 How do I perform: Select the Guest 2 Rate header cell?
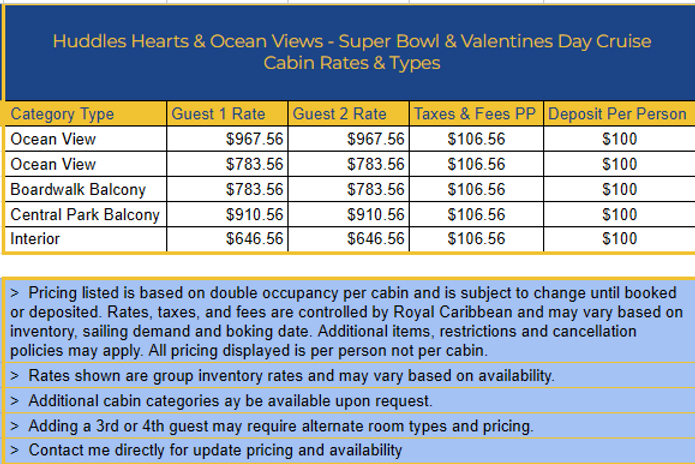coord(348,114)
